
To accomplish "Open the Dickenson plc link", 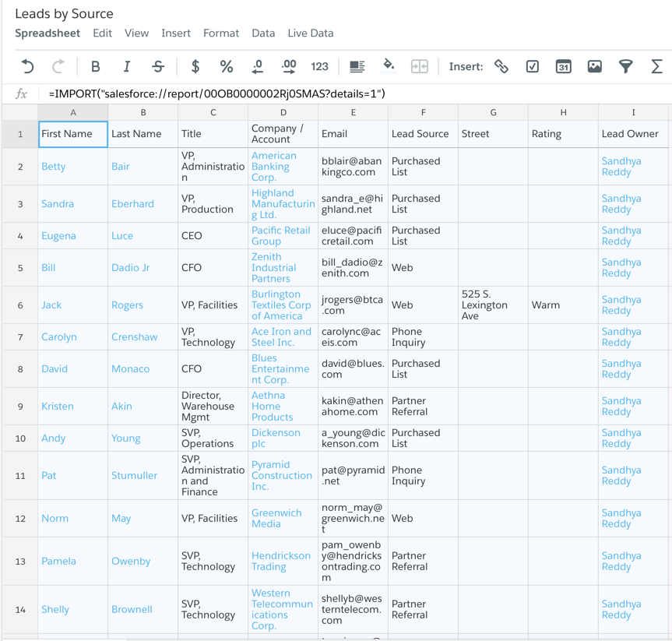I will (276, 438).
